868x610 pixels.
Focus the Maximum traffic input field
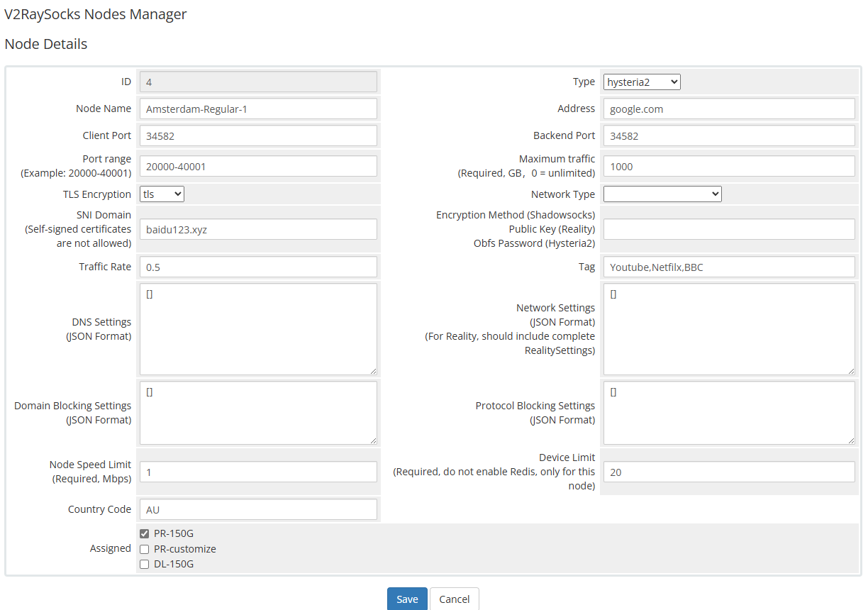coord(729,167)
